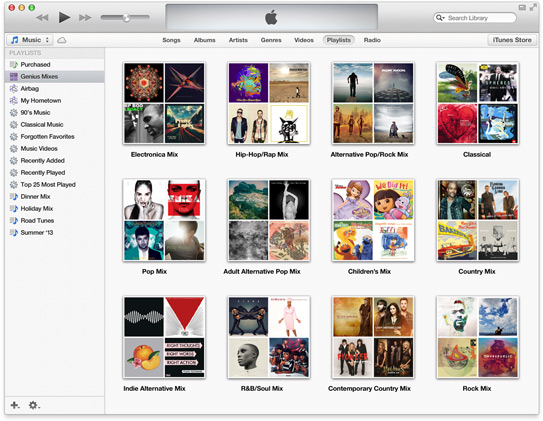
Task: Open the Top 25 Most Played icon
Action: [x=14, y=185]
